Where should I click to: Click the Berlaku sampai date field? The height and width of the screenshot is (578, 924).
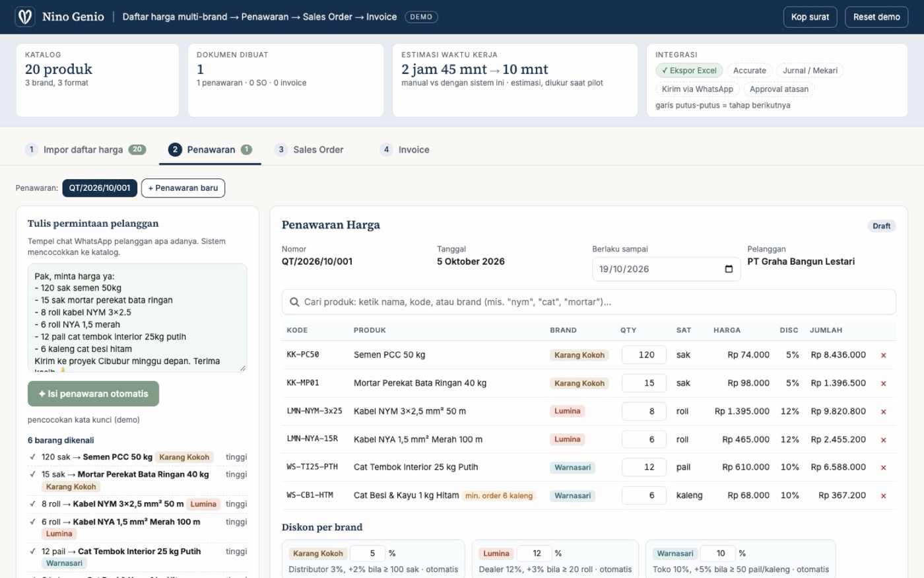point(666,269)
